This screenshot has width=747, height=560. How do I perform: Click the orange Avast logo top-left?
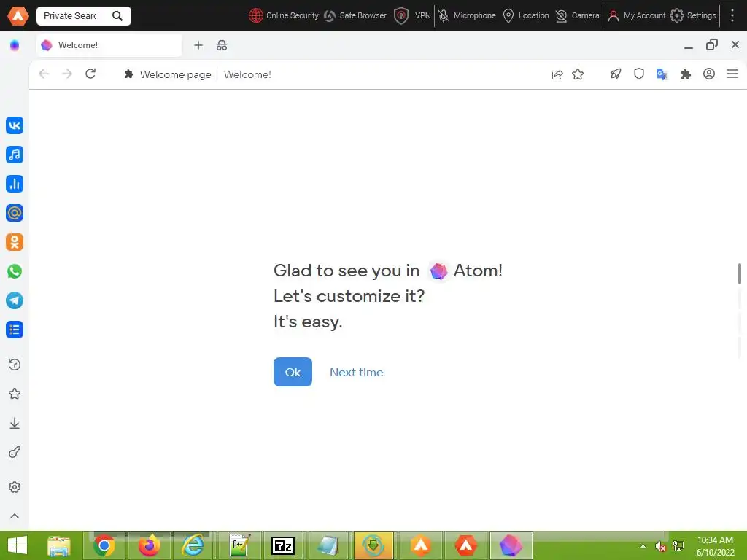(x=18, y=16)
